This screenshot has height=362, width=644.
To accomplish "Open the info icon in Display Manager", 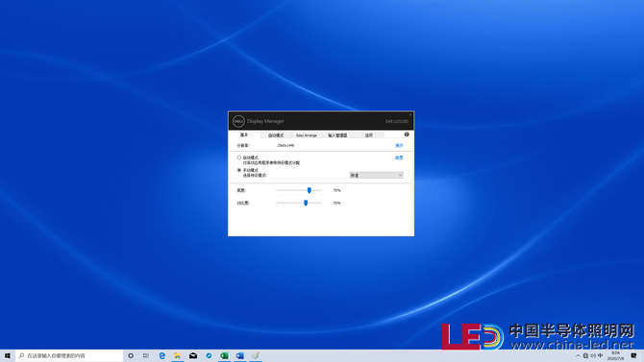I will [x=407, y=134].
